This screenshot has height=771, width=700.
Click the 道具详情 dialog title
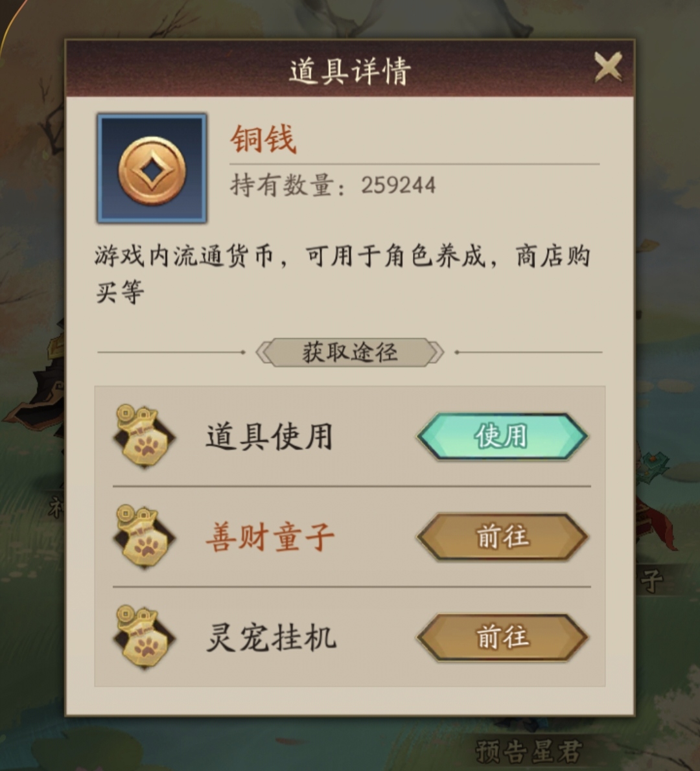350,71
